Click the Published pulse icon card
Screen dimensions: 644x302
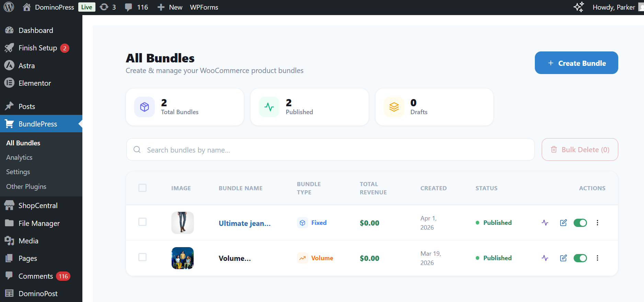pyautogui.click(x=269, y=107)
